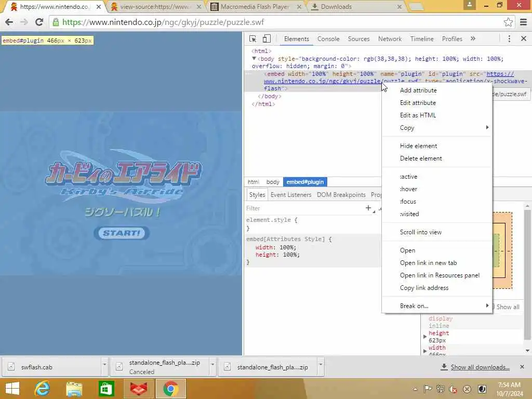Select Hide element

tap(437, 146)
